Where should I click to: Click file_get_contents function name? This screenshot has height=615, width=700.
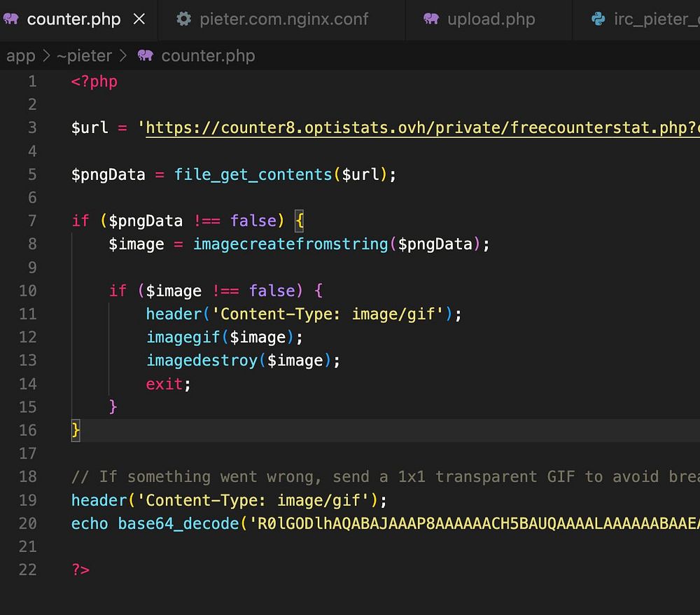[253, 174]
